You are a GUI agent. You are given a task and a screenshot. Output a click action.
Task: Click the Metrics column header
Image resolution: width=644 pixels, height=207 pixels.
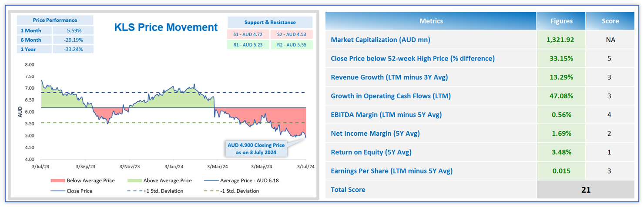tap(431, 21)
